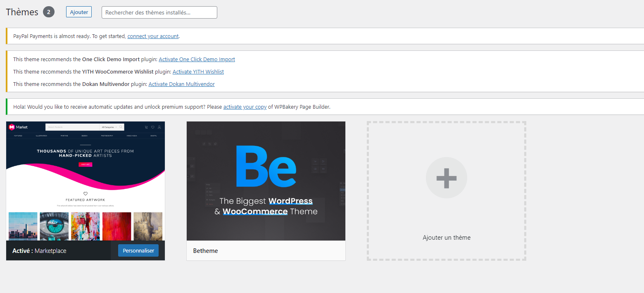Click the Ajouter button

[79, 12]
